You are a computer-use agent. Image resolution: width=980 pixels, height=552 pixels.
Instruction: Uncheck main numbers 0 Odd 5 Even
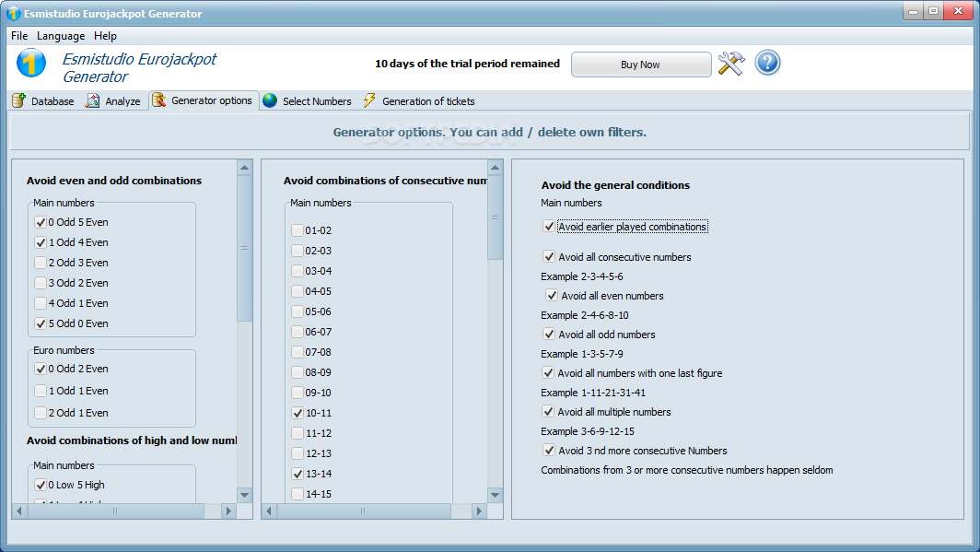(41, 222)
